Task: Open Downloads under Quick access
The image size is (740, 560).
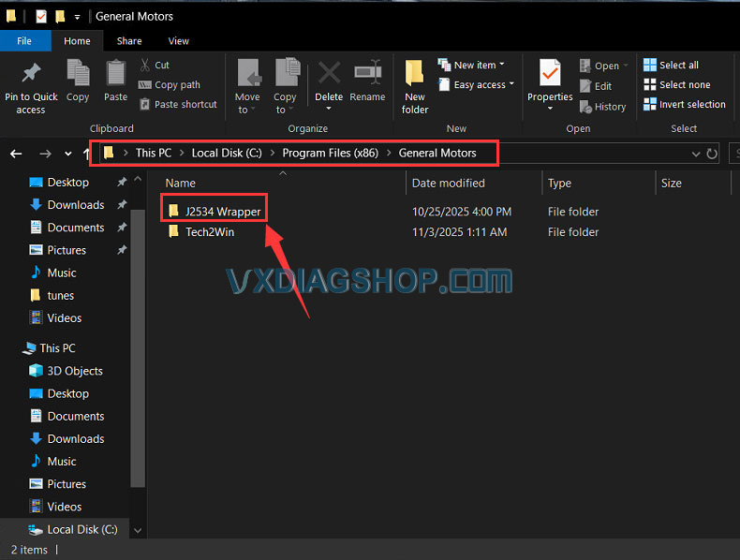Action: click(76, 205)
